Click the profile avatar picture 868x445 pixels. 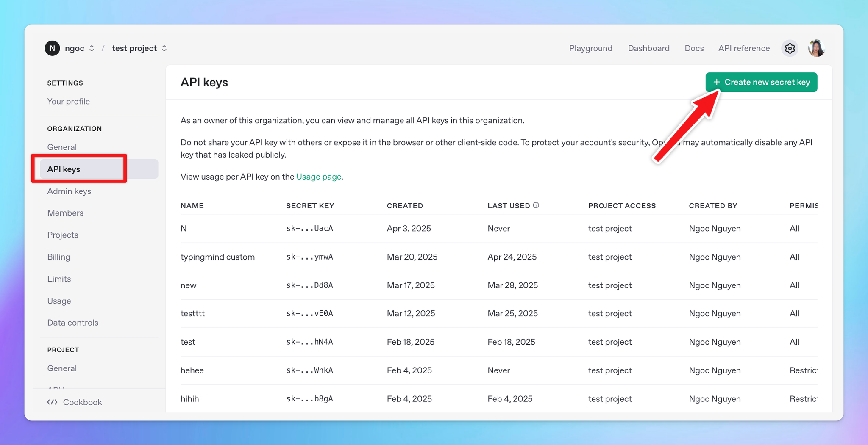[x=816, y=48]
